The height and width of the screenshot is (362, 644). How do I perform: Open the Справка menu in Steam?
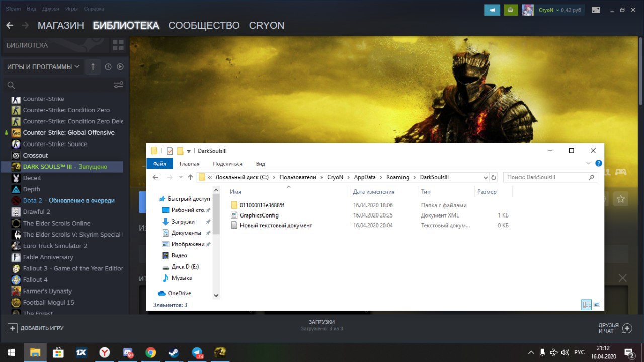[94, 9]
